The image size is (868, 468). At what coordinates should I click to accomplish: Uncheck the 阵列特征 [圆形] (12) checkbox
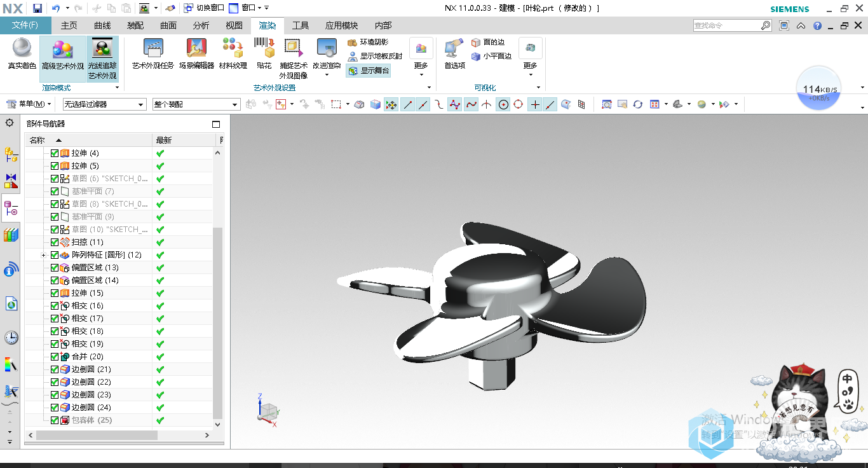tap(54, 255)
